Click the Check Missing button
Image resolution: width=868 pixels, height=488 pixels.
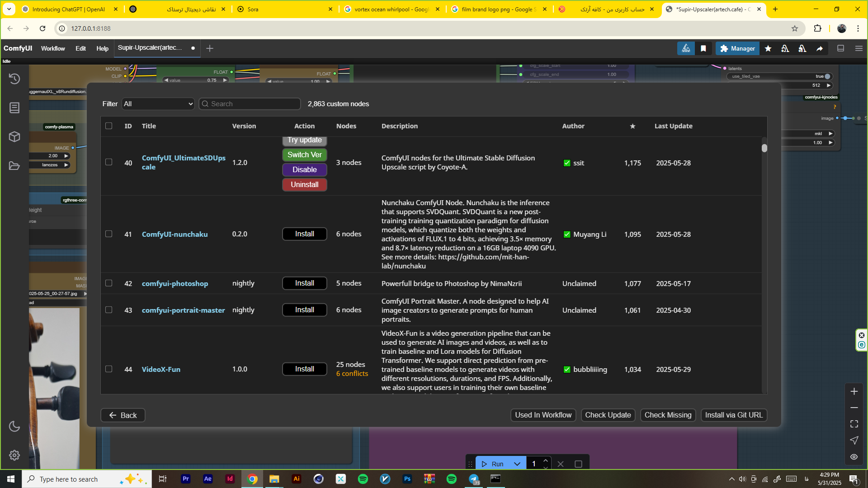pyautogui.click(x=668, y=415)
